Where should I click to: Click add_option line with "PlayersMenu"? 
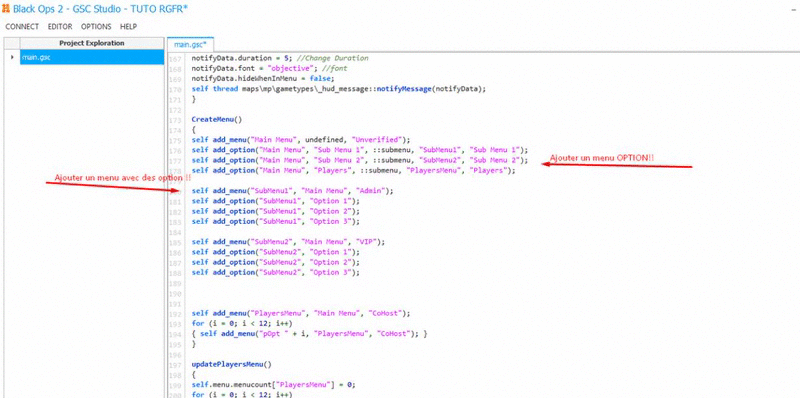click(354, 170)
